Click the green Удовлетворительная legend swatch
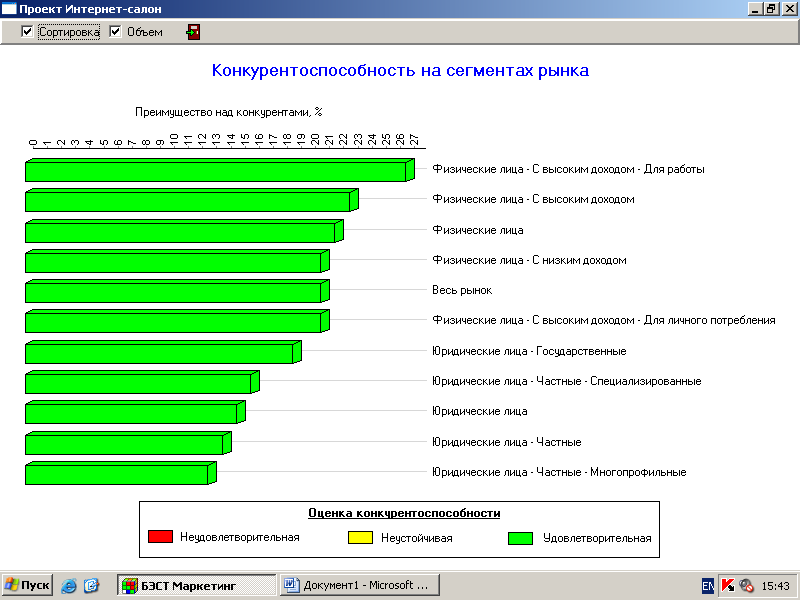 tap(520, 538)
